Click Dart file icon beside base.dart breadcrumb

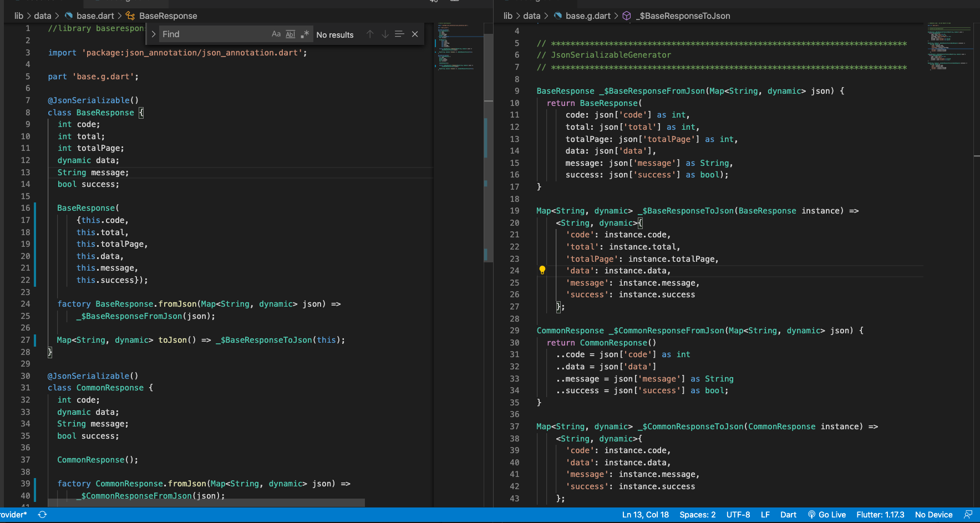click(69, 16)
